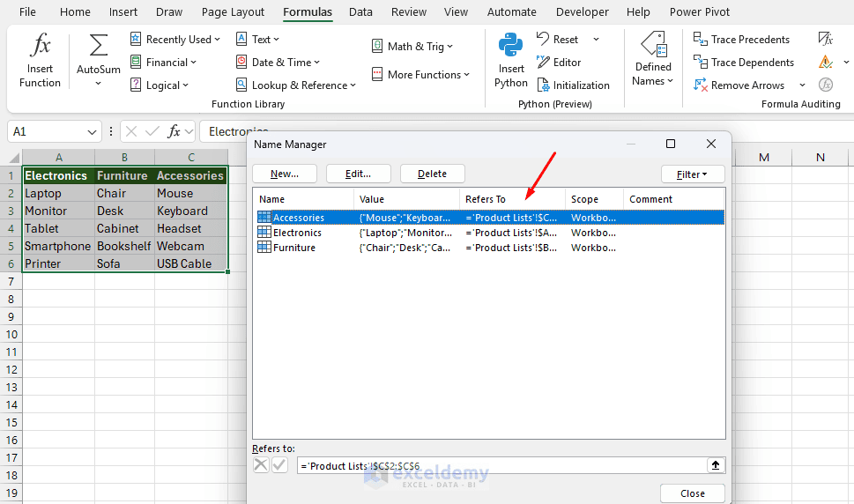This screenshot has height=504, width=854.
Task: Apply AutoSum sigma icon
Action: tap(98, 45)
